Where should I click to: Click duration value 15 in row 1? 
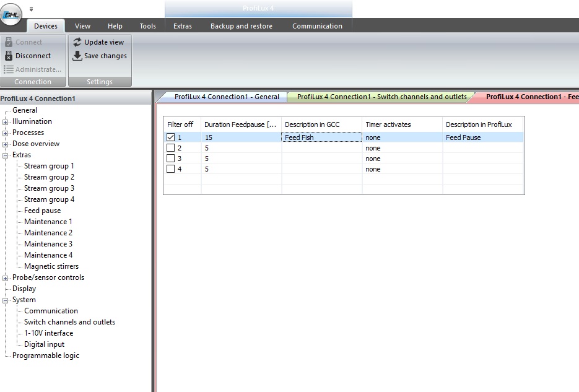pos(209,137)
